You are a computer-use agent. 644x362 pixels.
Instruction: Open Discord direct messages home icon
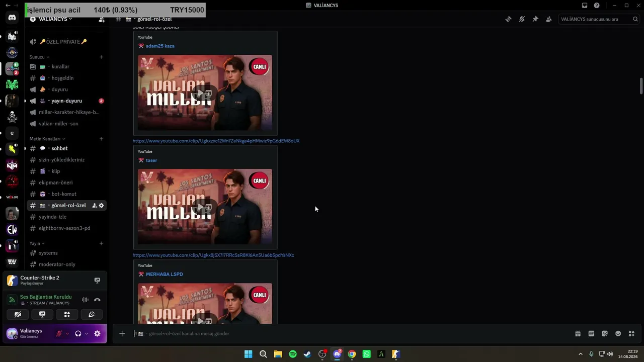coord(12,18)
